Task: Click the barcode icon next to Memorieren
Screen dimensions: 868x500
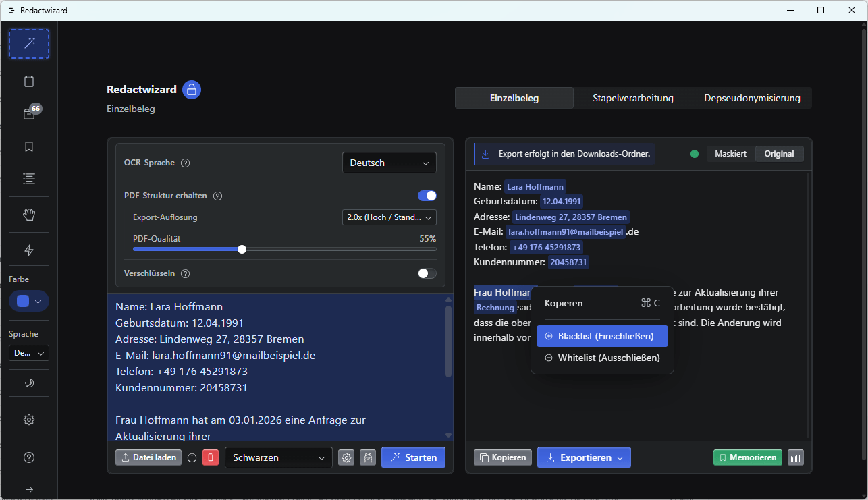Action: click(796, 457)
